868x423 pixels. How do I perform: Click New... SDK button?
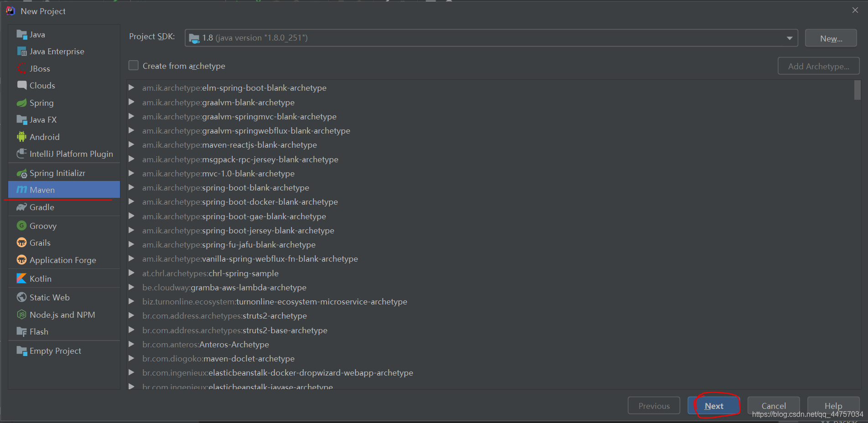tap(831, 38)
